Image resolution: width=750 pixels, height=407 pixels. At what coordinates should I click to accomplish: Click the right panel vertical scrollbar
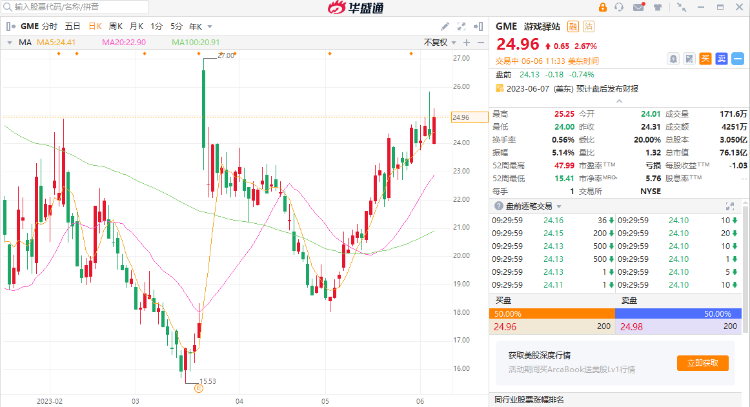click(745, 268)
